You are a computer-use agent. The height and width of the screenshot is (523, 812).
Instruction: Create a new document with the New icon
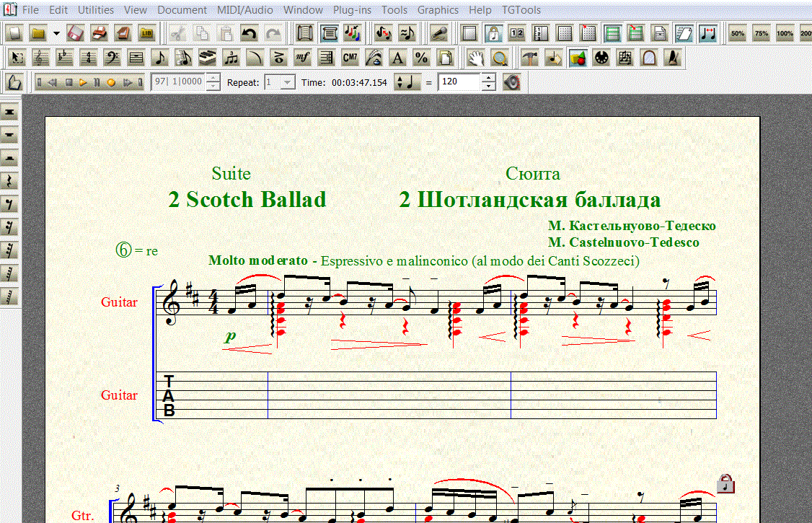(15, 34)
